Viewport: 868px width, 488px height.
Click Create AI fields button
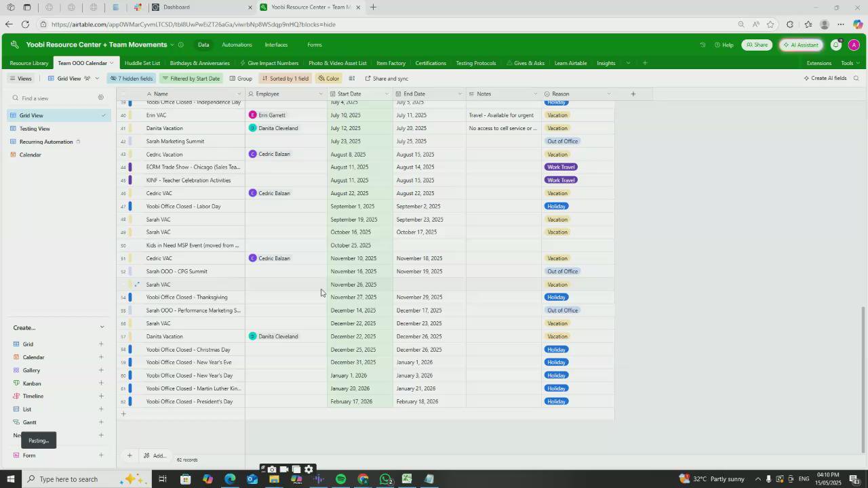pos(825,79)
